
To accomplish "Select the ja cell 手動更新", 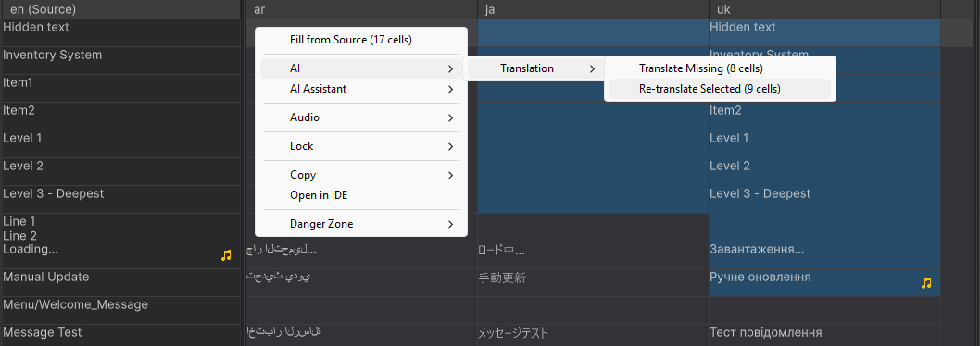I will 593,282.
